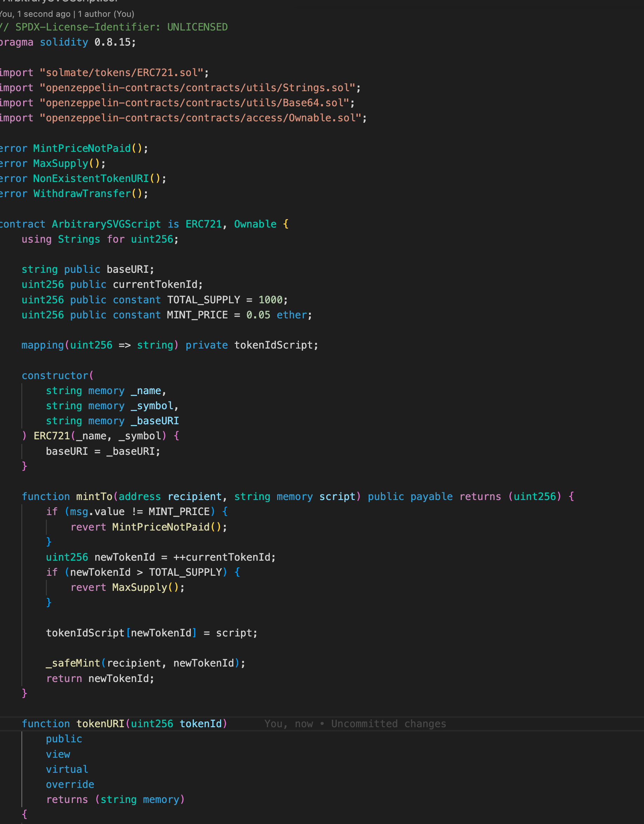The image size is (644, 824).
Task: Click the _baseURI constructor parameter
Action: (x=155, y=421)
